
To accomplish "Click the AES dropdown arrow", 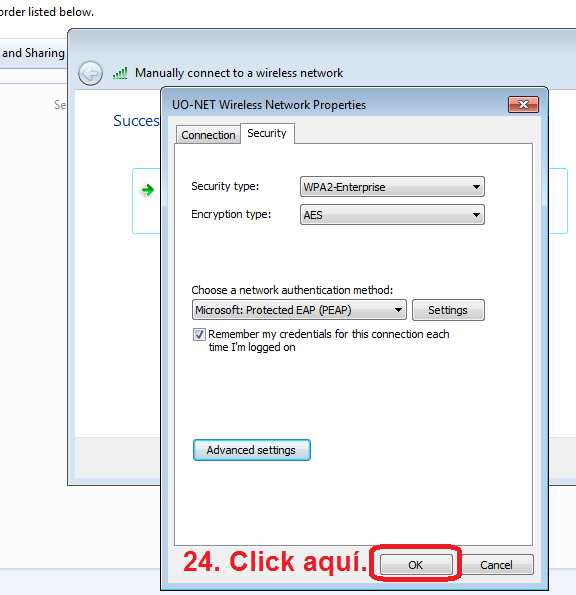I will 476,215.
